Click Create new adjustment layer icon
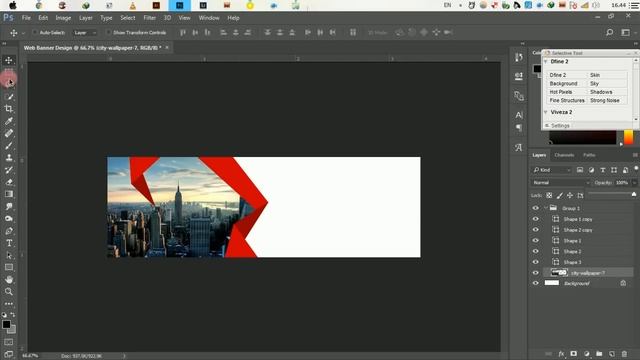Viewport: 640px width, 360px height. pos(587,354)
